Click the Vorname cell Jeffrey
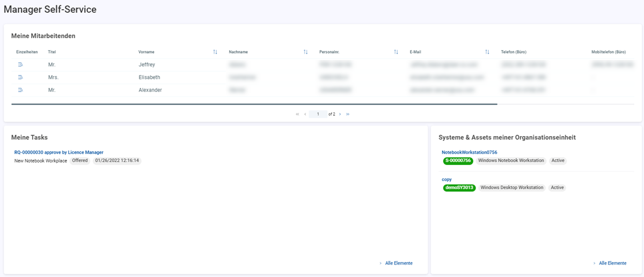The height and width of the screenshot is (277, 644). coord(147,64)
